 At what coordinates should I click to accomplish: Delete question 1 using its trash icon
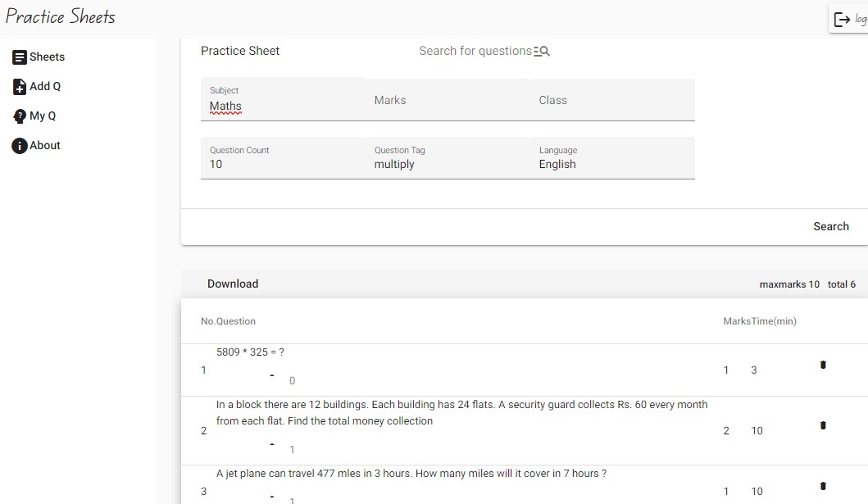click(x=823, y=365)
